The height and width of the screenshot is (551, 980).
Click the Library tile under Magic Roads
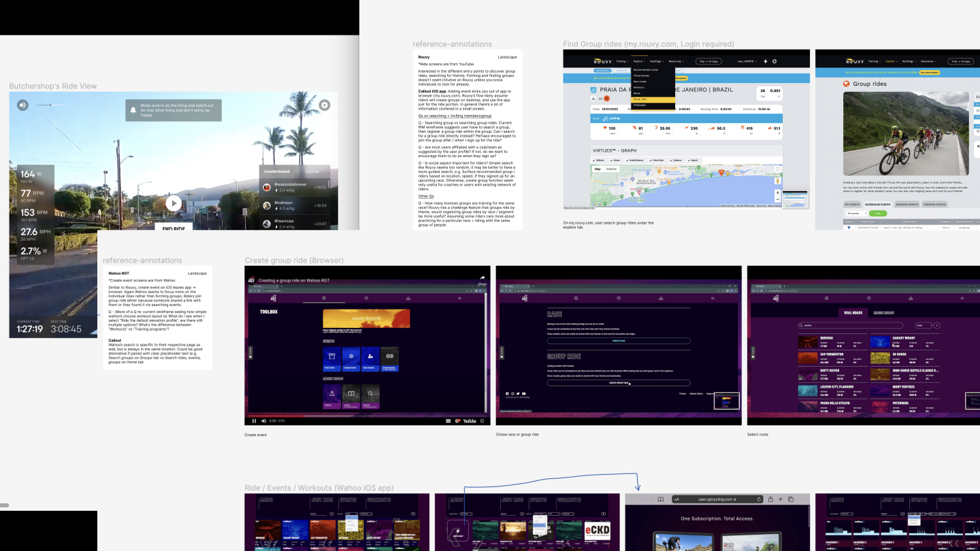pyautogui.click(x=351, y=397)
